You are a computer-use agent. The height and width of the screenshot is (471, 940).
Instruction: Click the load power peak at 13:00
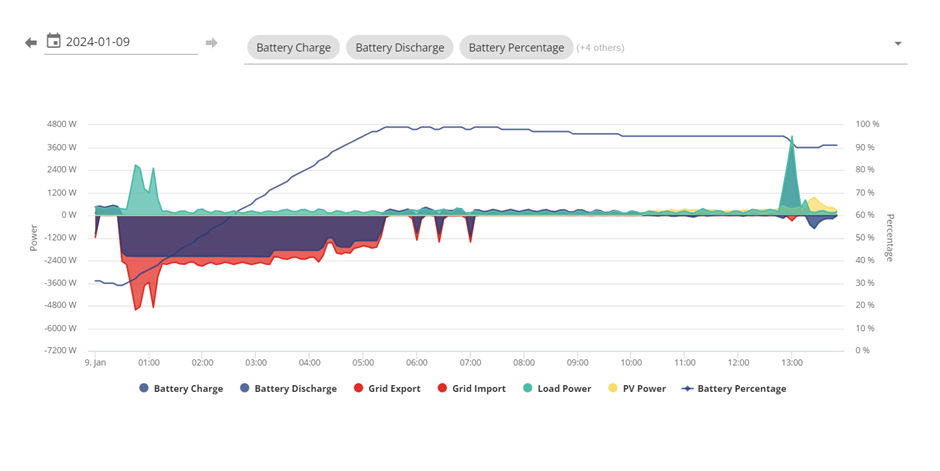(x=792, y=137)
